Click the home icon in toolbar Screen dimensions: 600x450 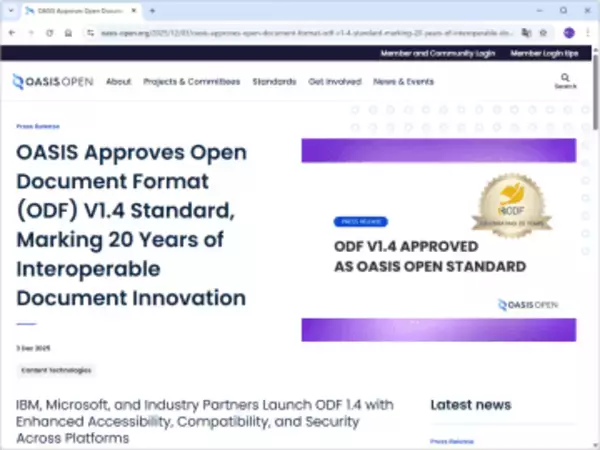tap(68, 33)
